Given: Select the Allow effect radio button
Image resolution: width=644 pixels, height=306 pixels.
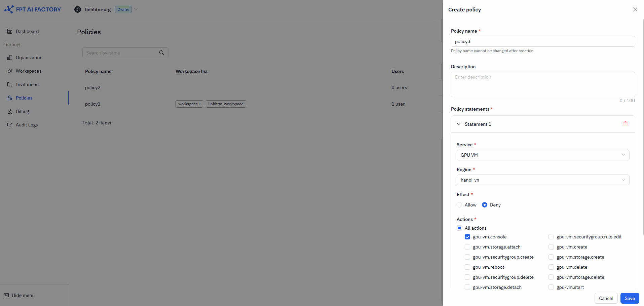Looking at the screenshot, I should (x=459, y=205).
